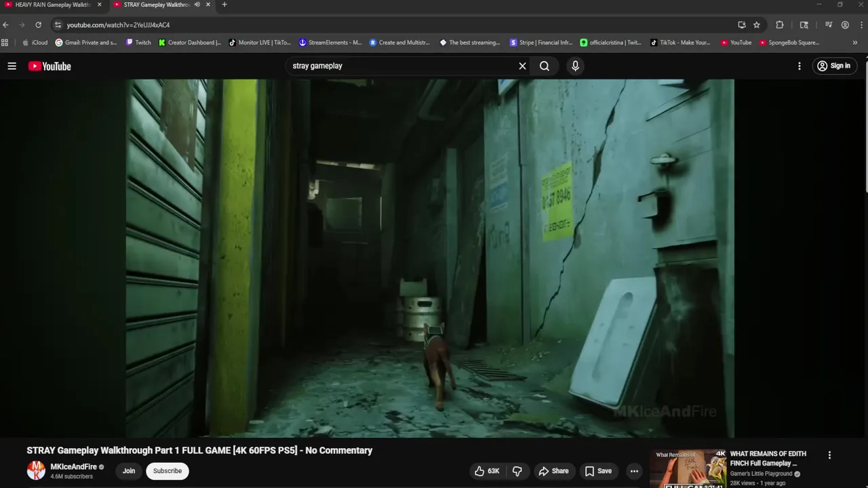Open media controls icon in toolbar

coord(829,25)
